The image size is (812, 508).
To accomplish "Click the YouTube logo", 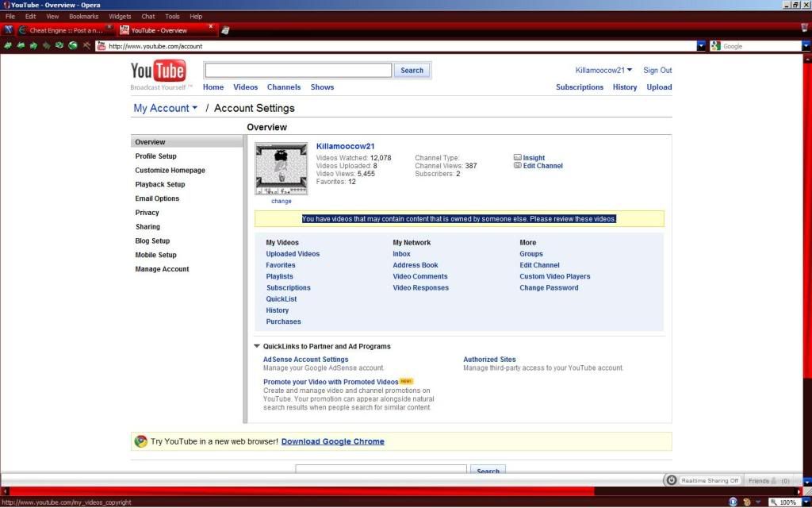I will (x=158, y=71).
